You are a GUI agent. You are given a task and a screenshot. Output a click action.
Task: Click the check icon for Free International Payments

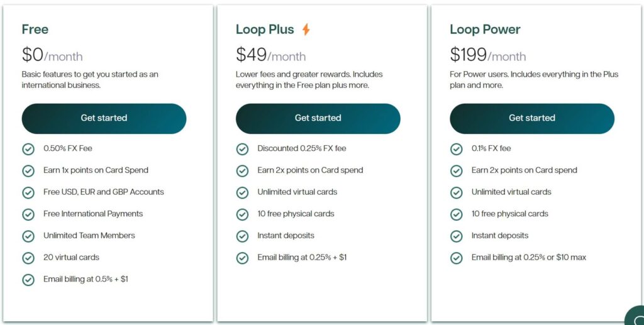28,214
